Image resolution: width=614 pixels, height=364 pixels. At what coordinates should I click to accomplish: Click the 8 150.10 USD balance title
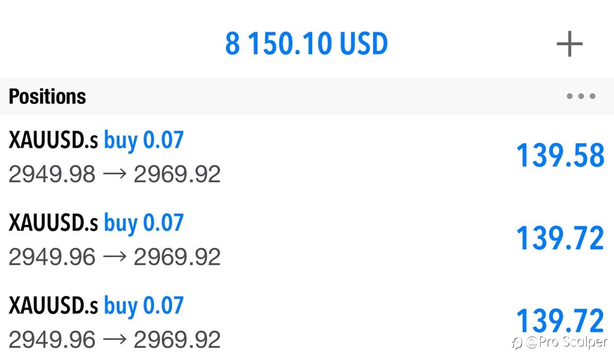307,44
